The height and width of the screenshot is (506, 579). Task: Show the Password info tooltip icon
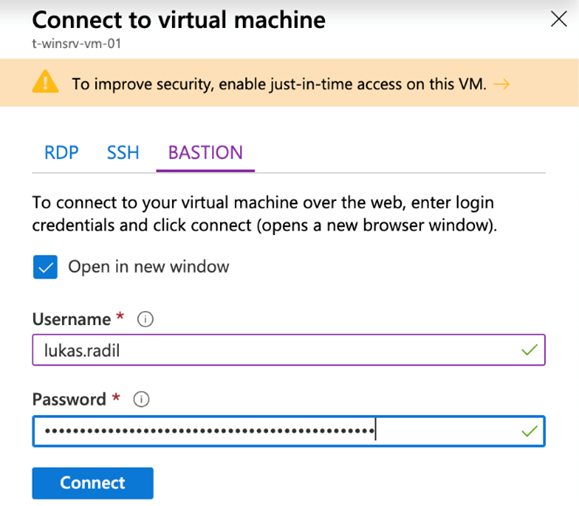point(141,399)
